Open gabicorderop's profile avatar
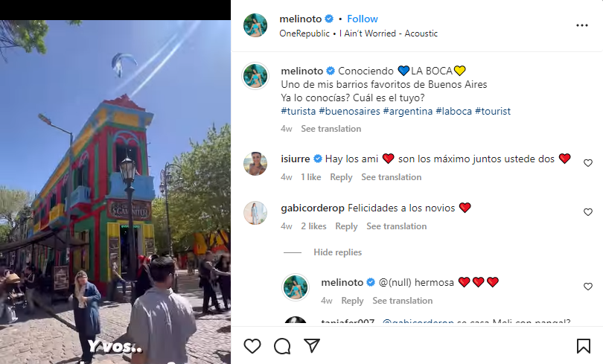This screenshot has width=603, height=364. pos(255,213)
